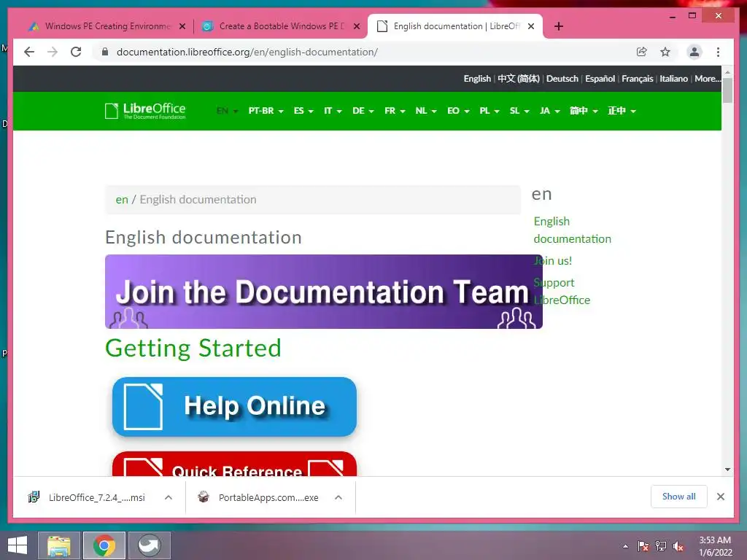Open File Explorer from the taskbar
This screenshot has width=747, height=560.
58,545
